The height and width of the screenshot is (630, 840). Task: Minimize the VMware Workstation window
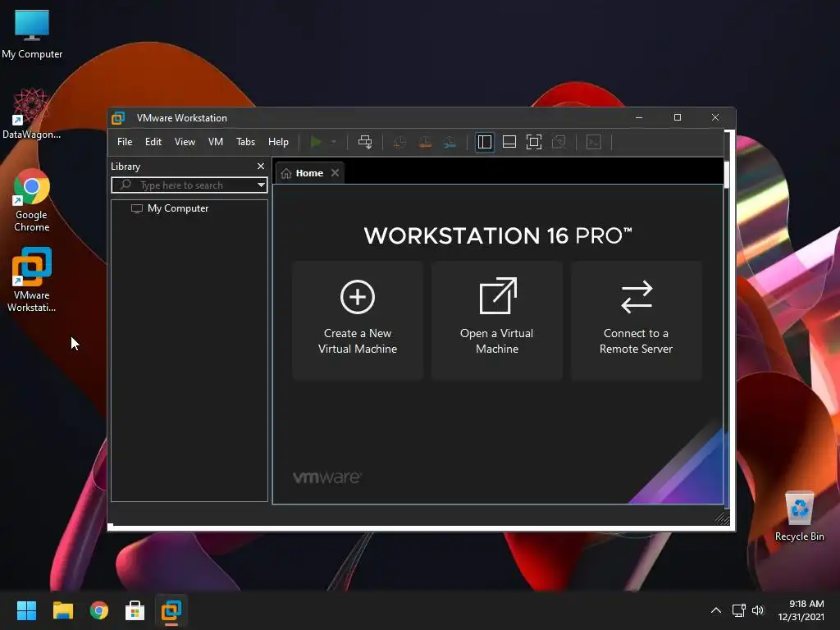(x=639, y=117)
